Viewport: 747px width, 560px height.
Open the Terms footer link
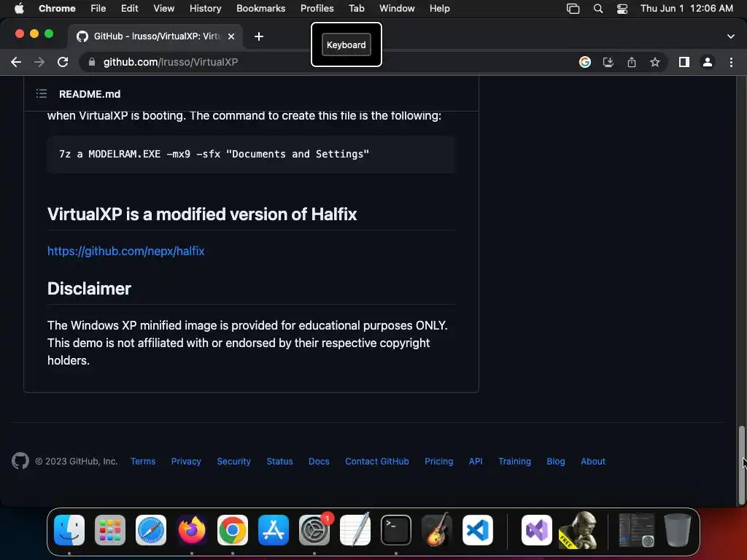pyautogui.click(x=143, y=461)
